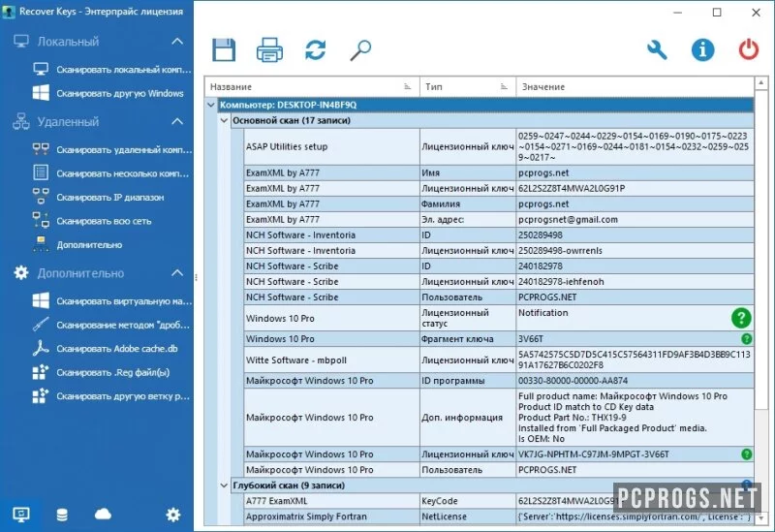Collapse the Дополнительно sidebar section
775x532 pixels.
pyautogui.click(x=177, y=273)
